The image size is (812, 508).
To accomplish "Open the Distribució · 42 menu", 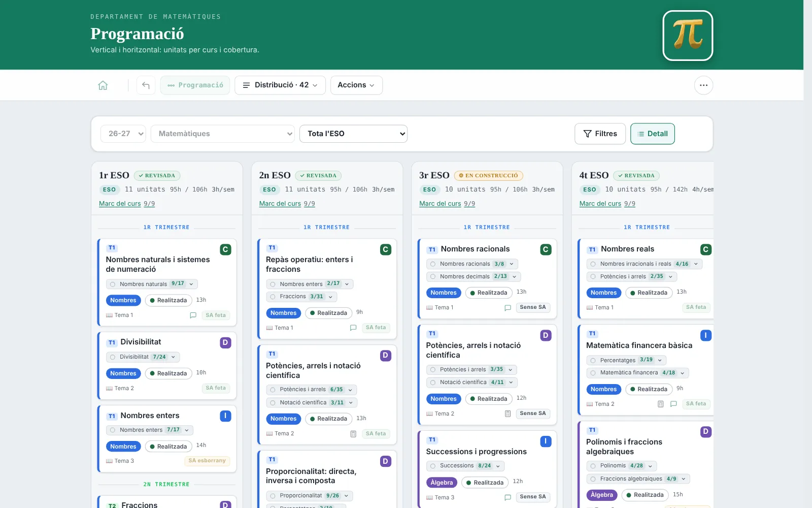I will coord(280,85).
